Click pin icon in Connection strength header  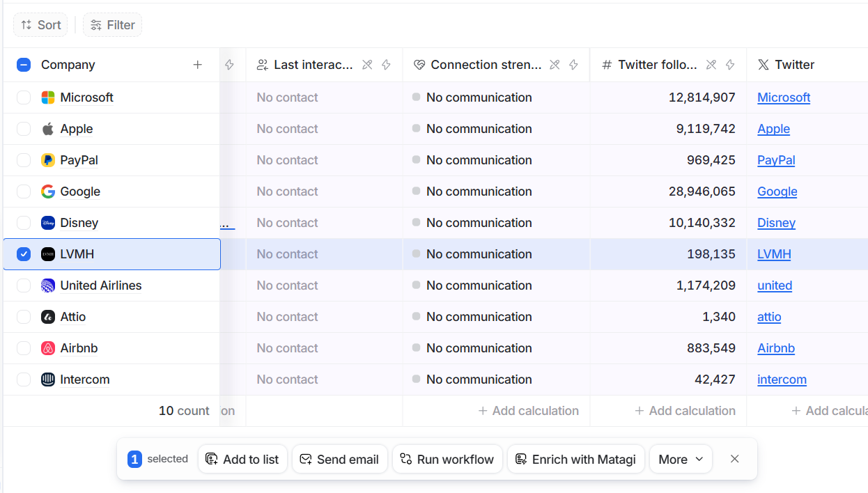555,65
